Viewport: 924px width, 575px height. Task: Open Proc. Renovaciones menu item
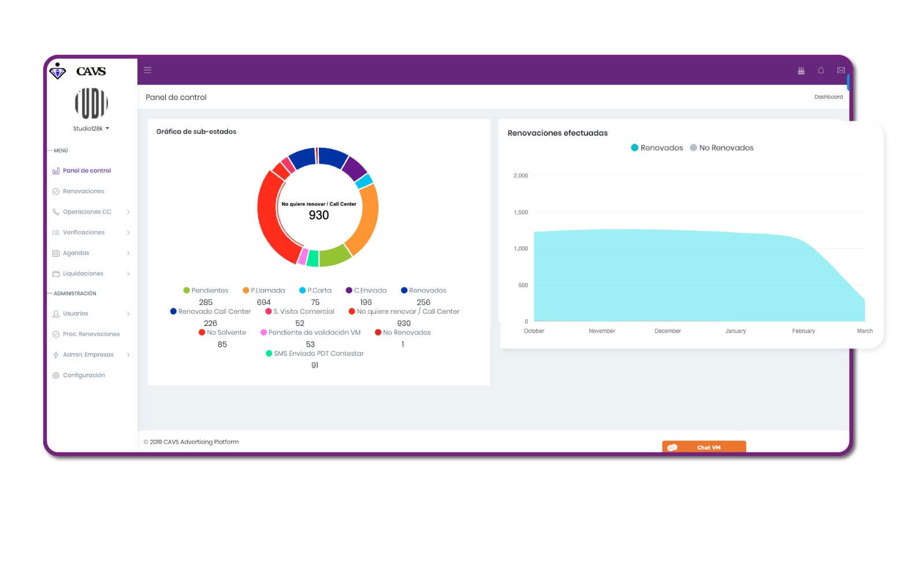tap(91, 334)
